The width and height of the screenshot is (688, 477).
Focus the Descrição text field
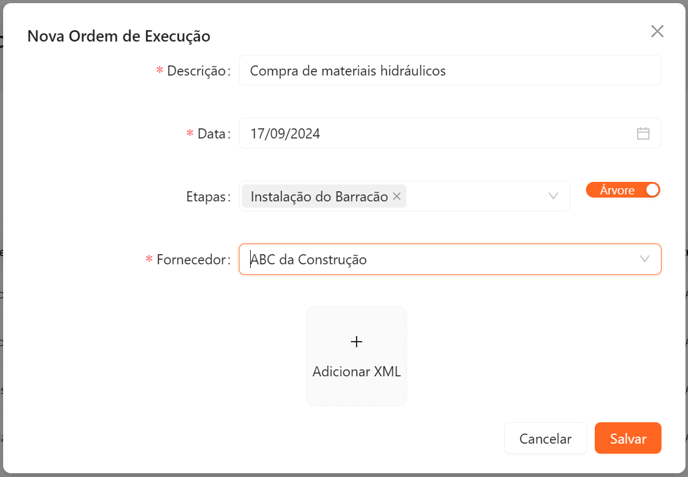click(450, 70)
